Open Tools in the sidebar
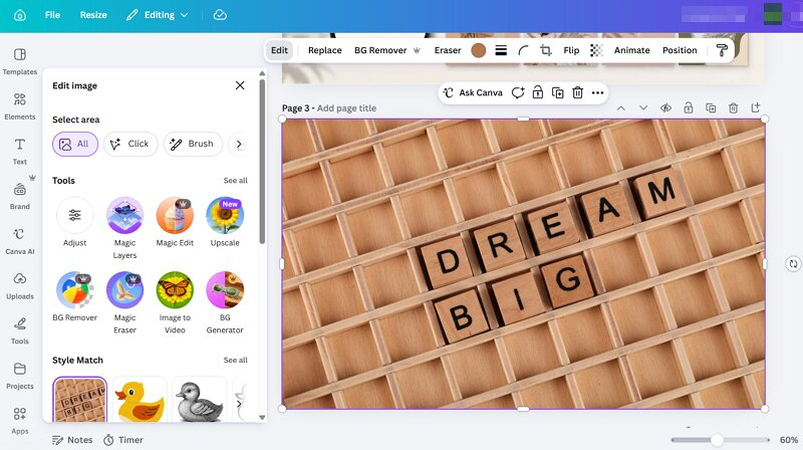The height and width of the screenshot is (450, 803). coord(19,331)
